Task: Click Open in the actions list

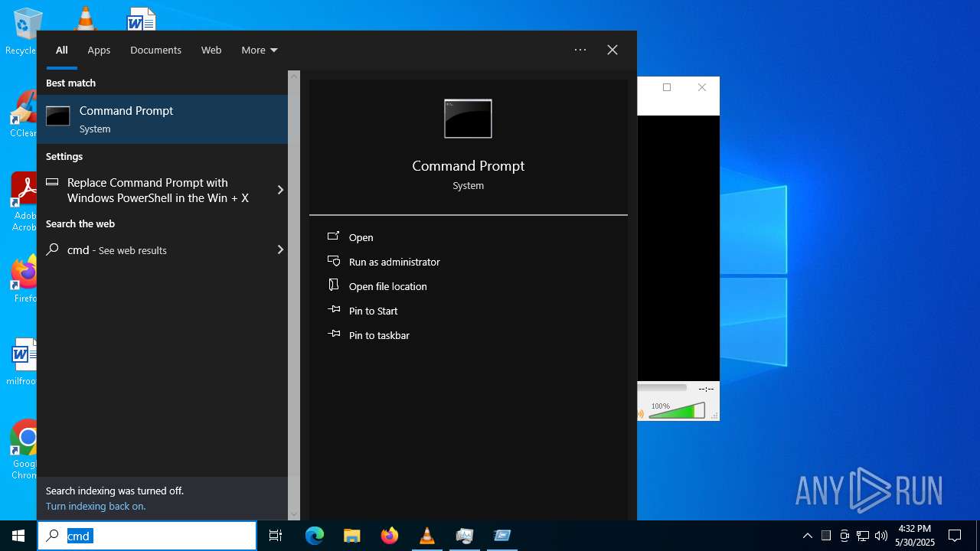Action: coord(361,237)
